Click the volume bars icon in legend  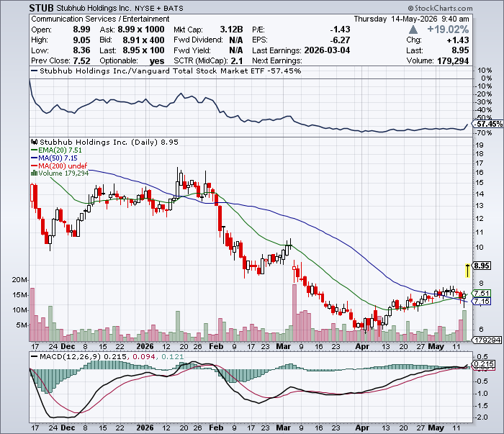tap(34, 173)
